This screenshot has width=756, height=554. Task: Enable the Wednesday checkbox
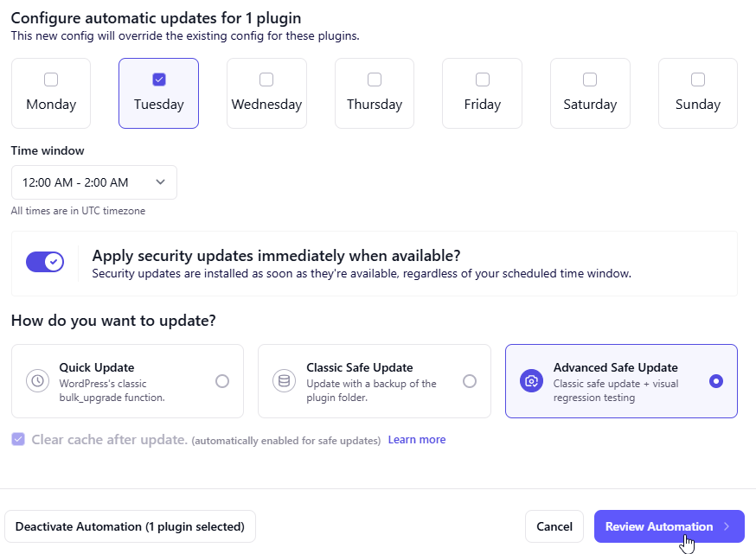coord(266,80)
